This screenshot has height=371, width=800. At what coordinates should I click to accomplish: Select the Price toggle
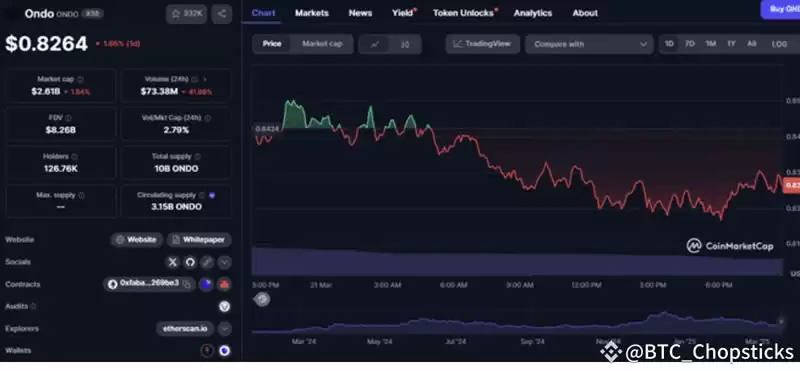[x=272, y=44]
